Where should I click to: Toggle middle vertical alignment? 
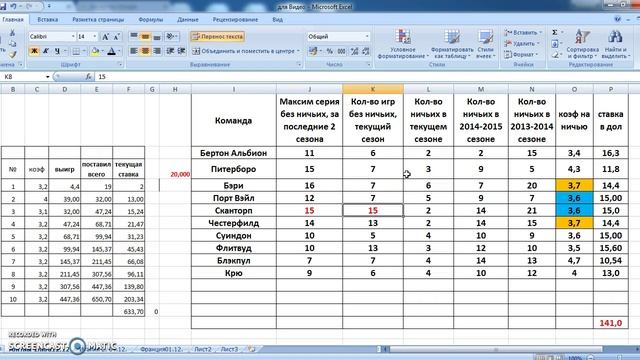click(x=145, y=37)
